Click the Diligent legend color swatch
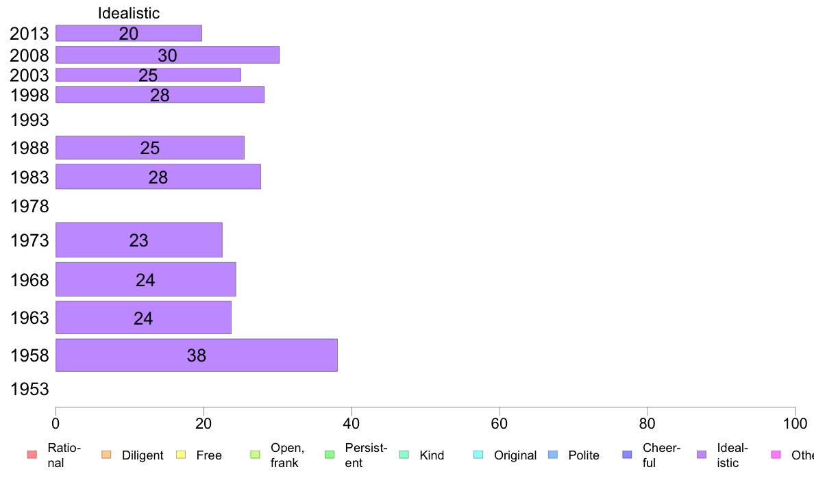 coord(106,455)
